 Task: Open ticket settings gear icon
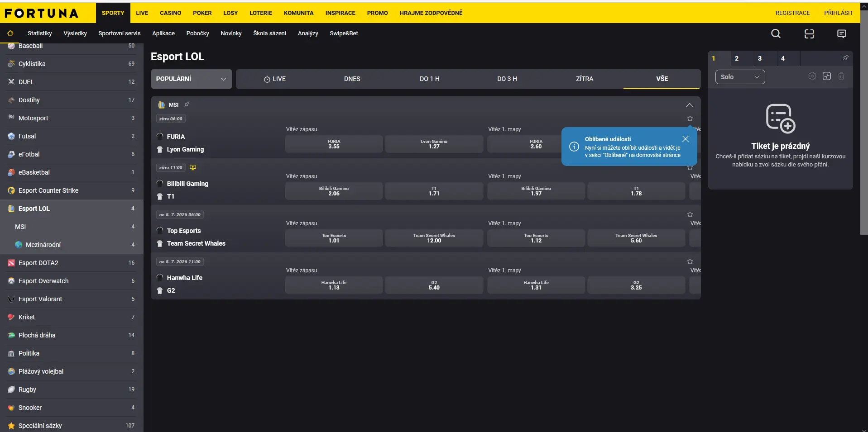coord(812,76)
